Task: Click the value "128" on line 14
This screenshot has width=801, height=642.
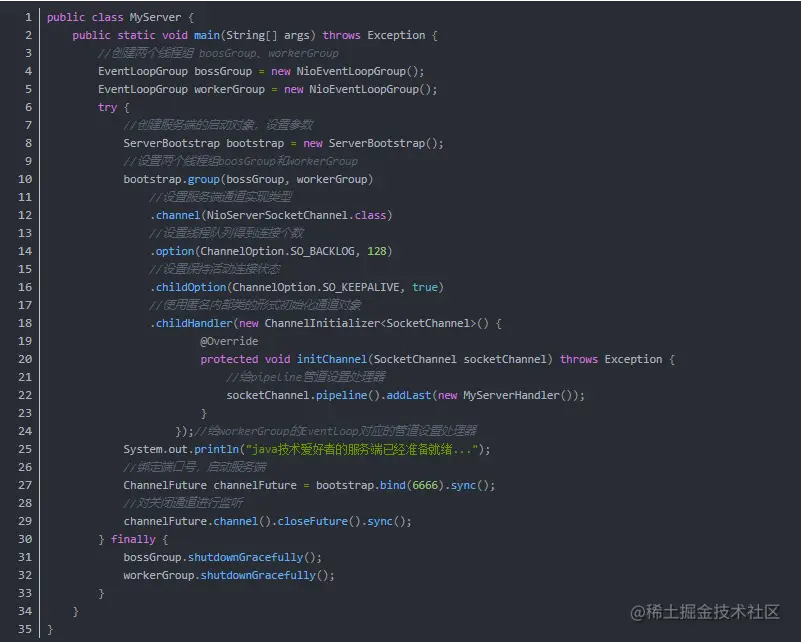Action: click(x=377, y=251)
